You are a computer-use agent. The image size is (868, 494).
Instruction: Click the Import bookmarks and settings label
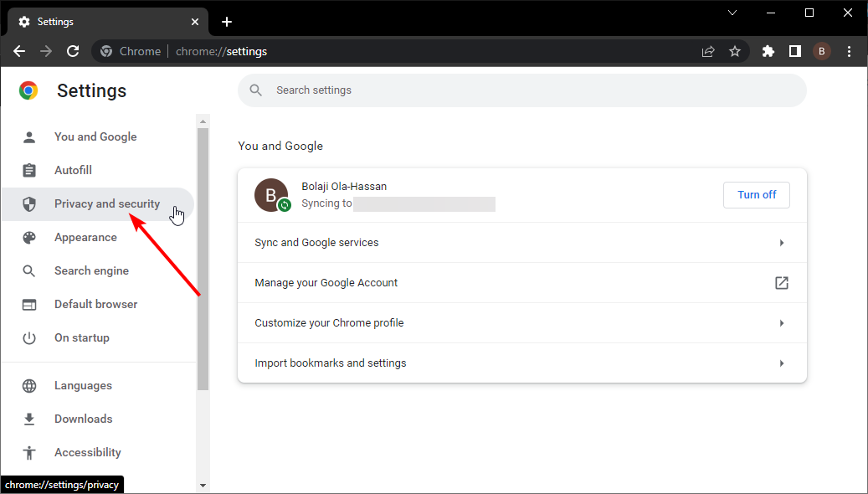[x=331, y=363]
